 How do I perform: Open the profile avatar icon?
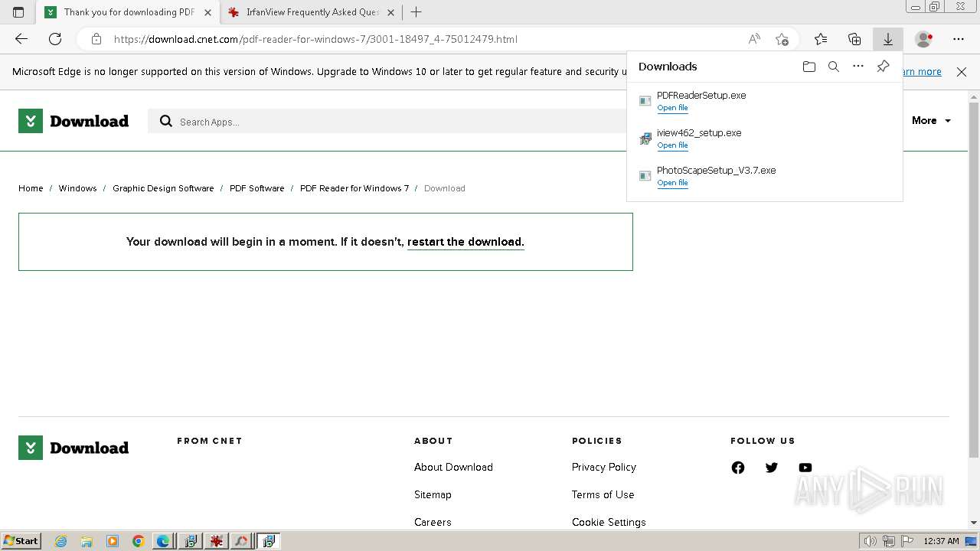924,39
